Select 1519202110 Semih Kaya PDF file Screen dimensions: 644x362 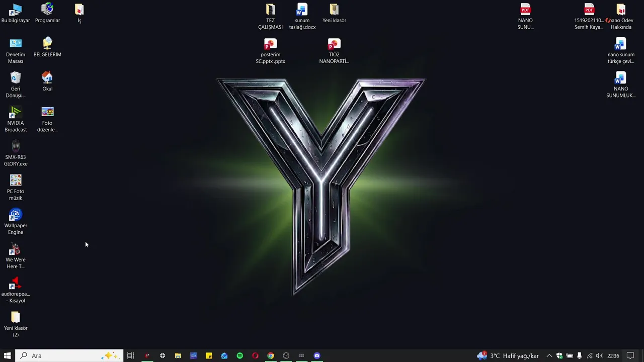[589, 17]
